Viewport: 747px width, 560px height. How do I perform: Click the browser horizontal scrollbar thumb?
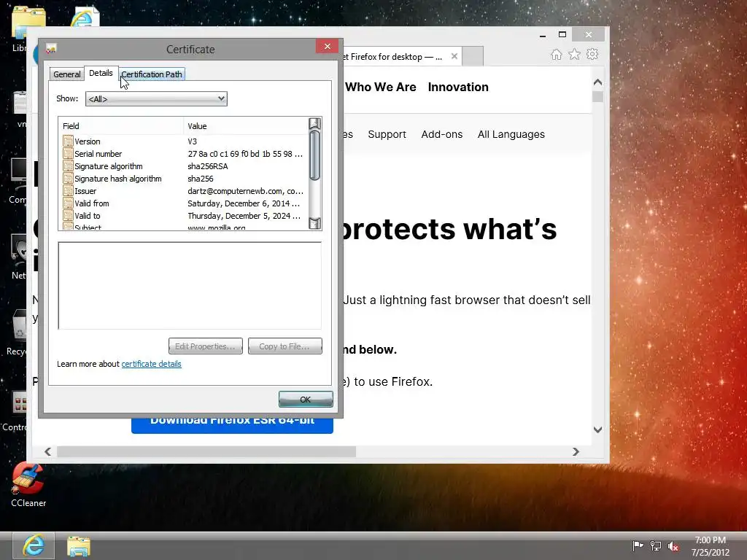click(x=206, y=451)
